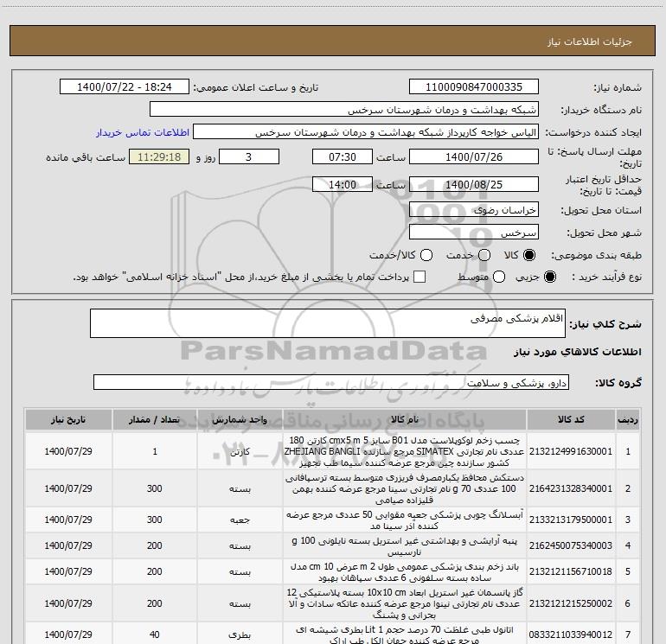Click the گاز پانسمان غیر استریل item name
The height and width of the screenshot is (644, 666).
405,603
